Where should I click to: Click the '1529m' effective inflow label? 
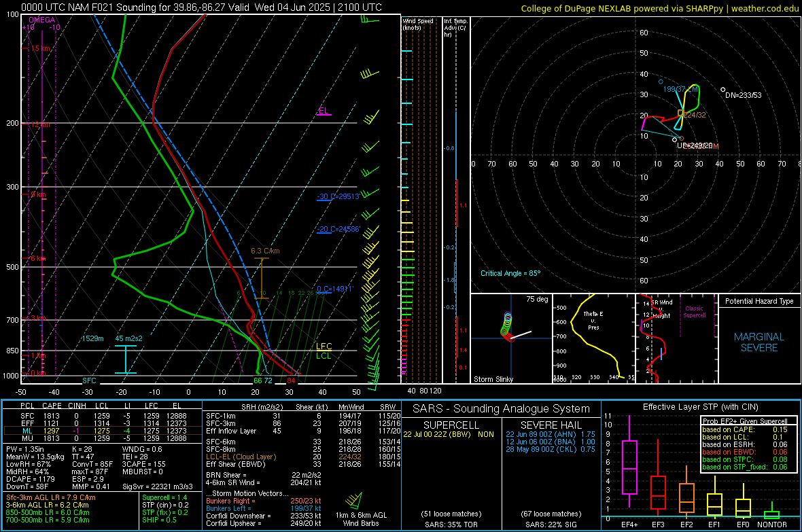[x=92, y=338]
